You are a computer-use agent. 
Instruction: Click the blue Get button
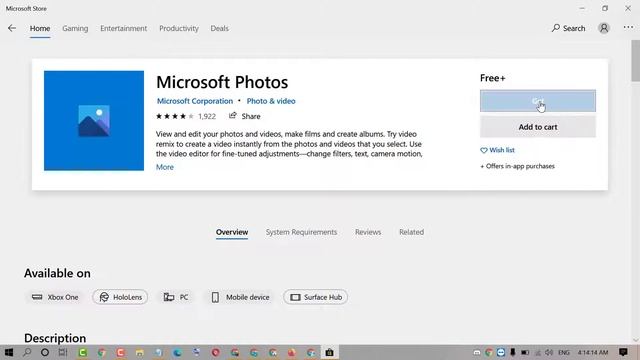click(x=538, y=101)
